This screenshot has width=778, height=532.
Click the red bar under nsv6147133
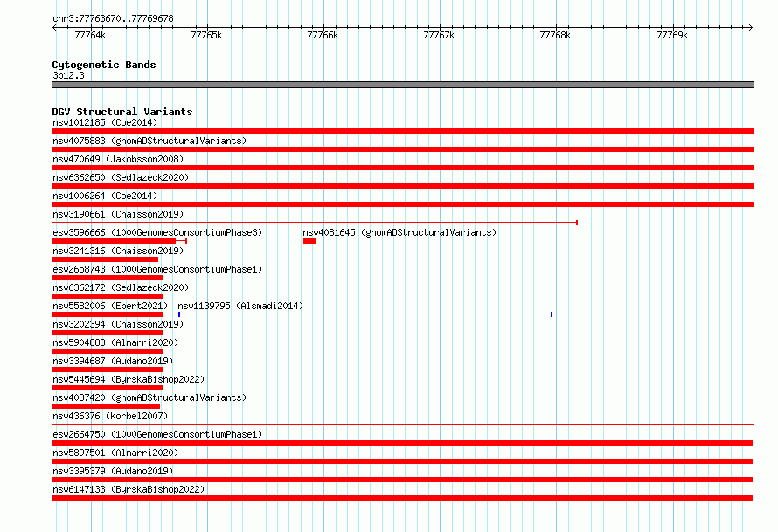[x=402, y=498]
